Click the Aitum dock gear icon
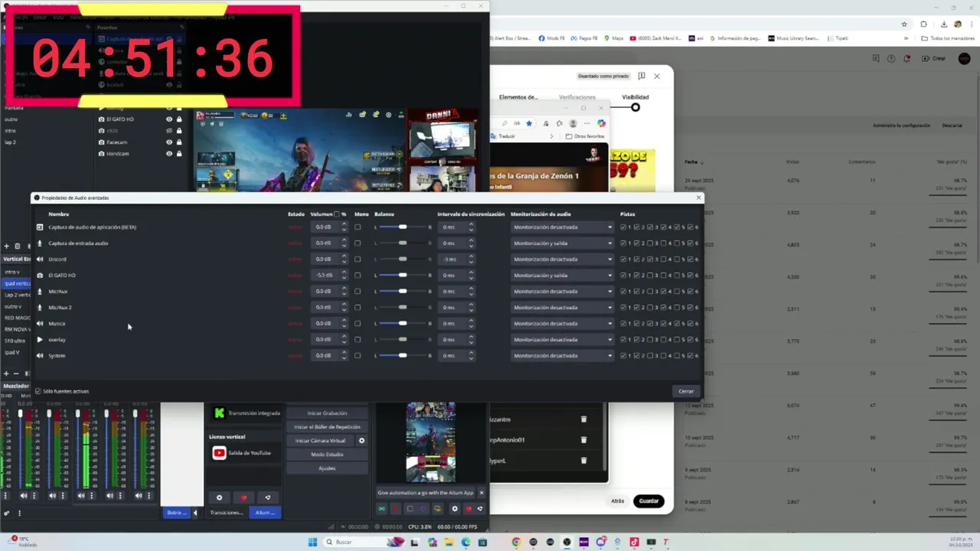 coord(454,509)
